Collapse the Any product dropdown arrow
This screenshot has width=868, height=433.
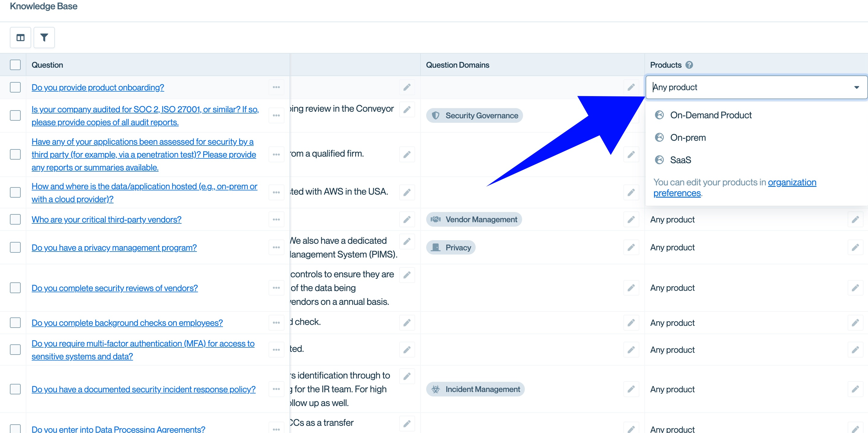coord(856,87)
